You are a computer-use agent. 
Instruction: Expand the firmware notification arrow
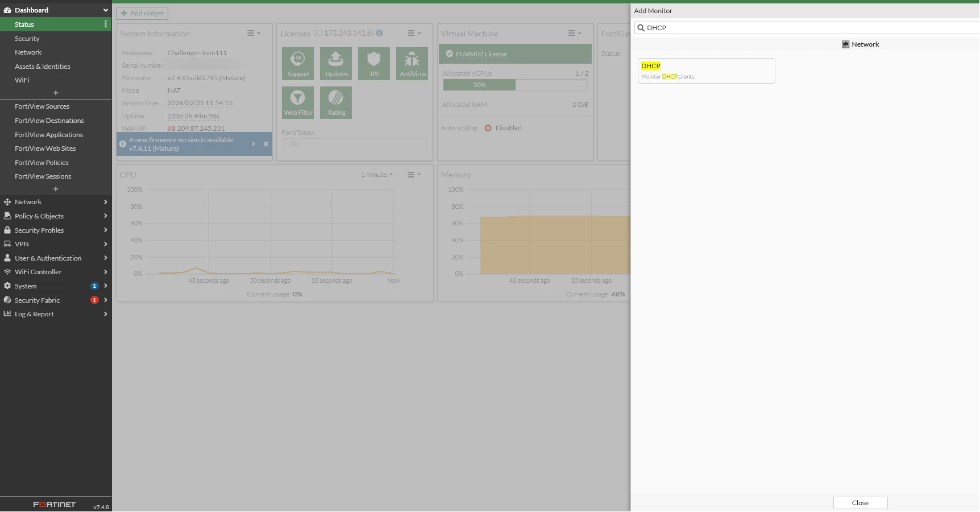pyautogui.click(x=254, y=144)
